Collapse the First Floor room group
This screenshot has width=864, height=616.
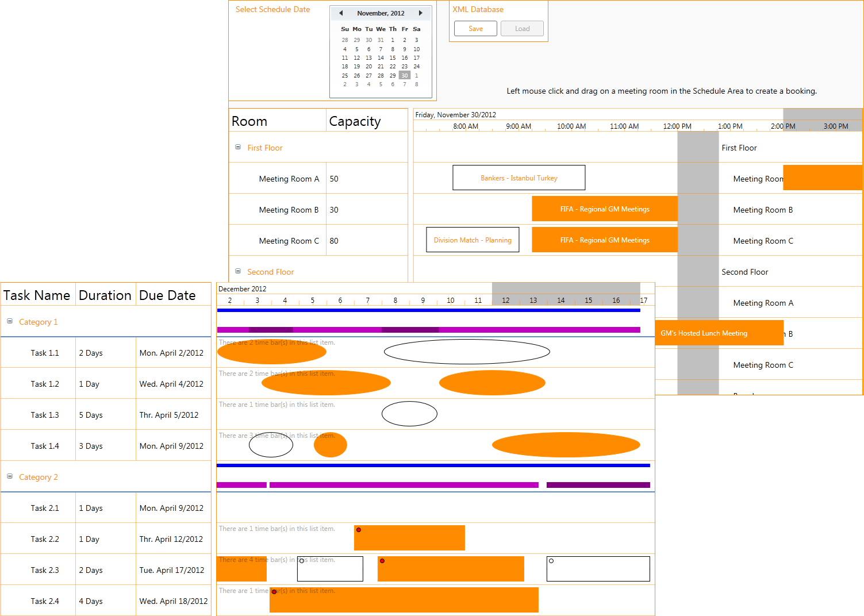pos(237,147)
